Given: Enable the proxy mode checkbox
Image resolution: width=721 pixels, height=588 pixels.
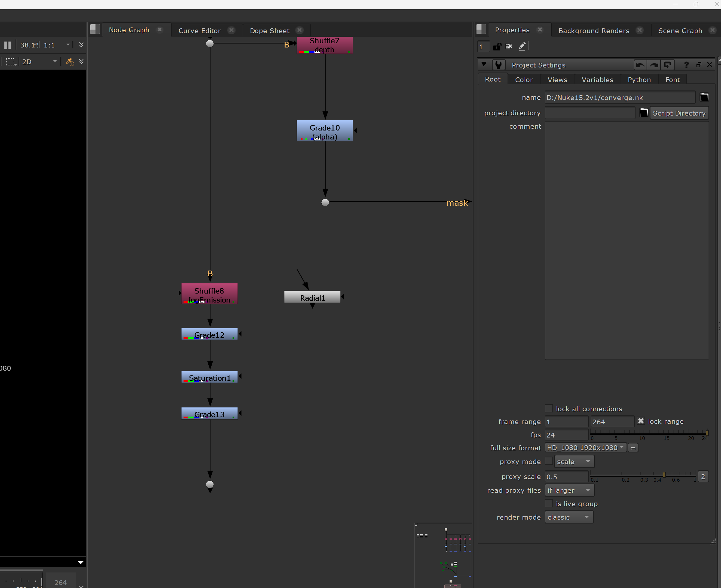Looking at the screenshot, I should click(x=549, y=461).
